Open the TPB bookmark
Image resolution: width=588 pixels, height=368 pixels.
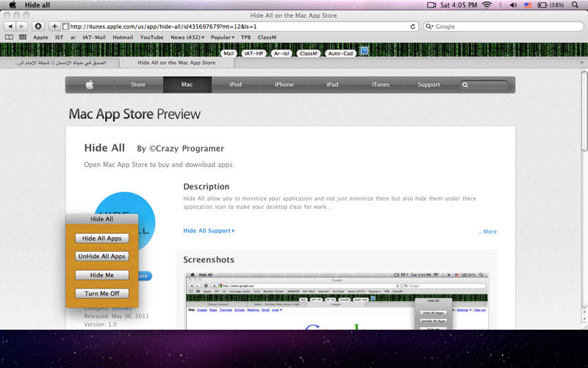245,38
